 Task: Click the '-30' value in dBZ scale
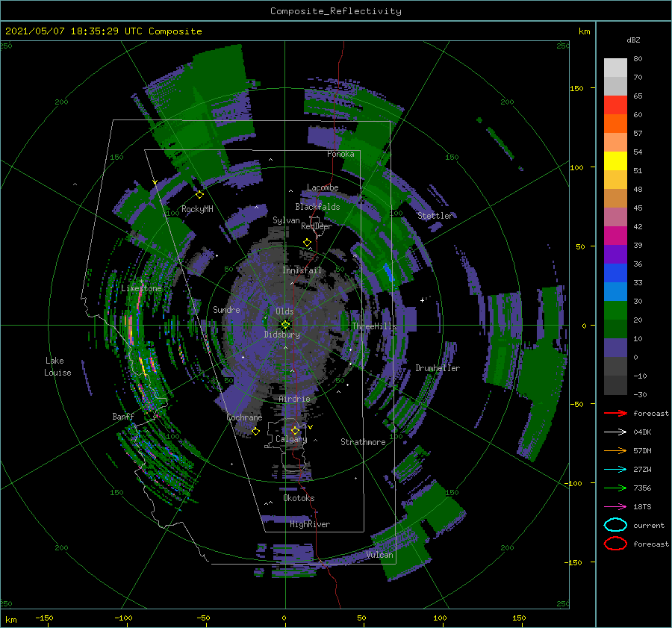click(x=640, y=394)
